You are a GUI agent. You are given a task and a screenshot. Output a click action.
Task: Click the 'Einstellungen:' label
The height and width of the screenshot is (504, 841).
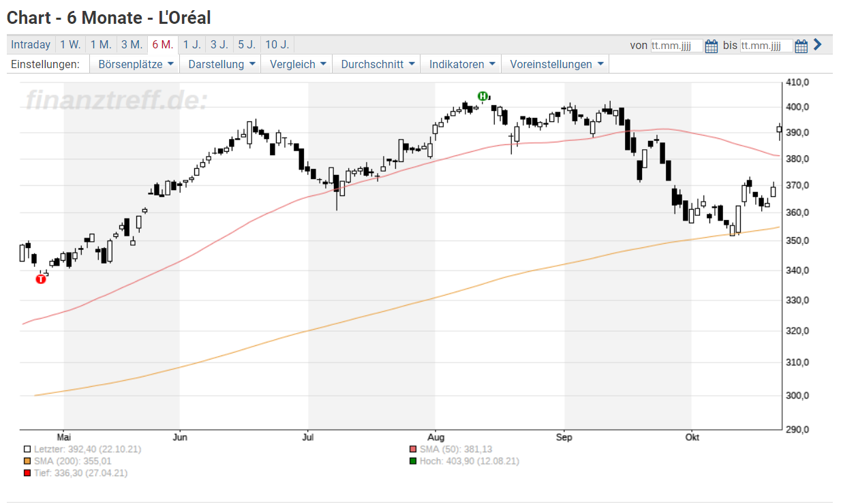[x=46, y=64]
